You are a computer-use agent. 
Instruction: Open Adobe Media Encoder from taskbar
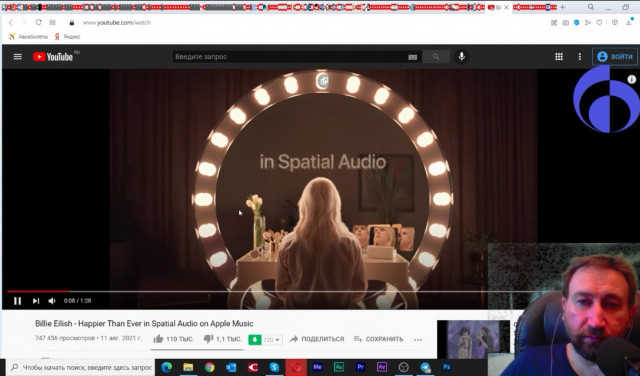(x=317, y=367)
